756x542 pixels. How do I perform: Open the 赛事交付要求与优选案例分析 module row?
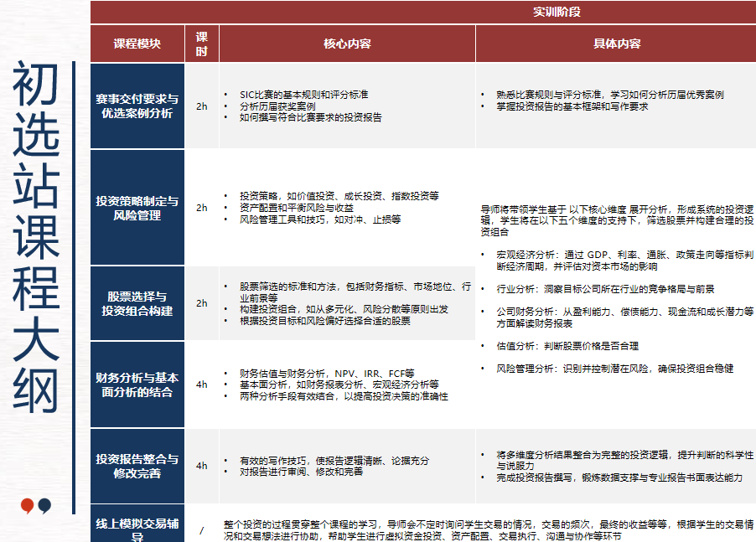[136, 107]
